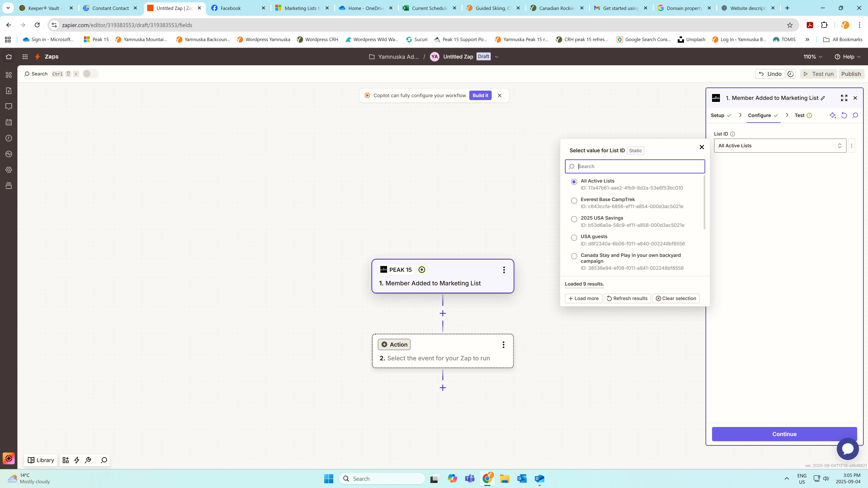Open sidebar activity status icon
This screenshot has height=488, width=868.
pyautogui.click(x=9, y=154)
